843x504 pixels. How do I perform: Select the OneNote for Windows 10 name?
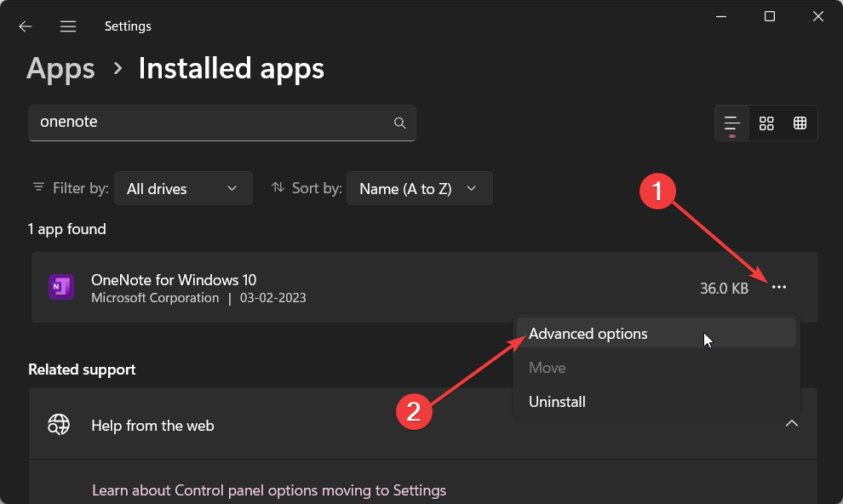(174, 280)
